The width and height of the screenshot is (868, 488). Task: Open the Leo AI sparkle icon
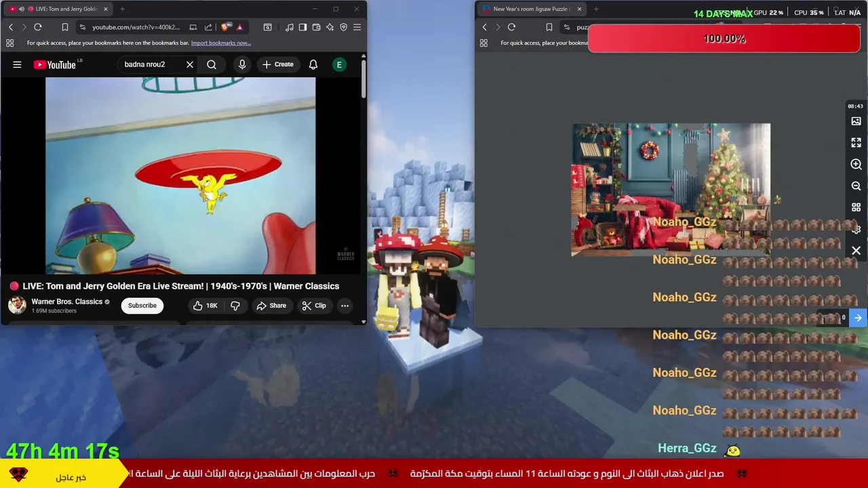[x=330, y=27]
